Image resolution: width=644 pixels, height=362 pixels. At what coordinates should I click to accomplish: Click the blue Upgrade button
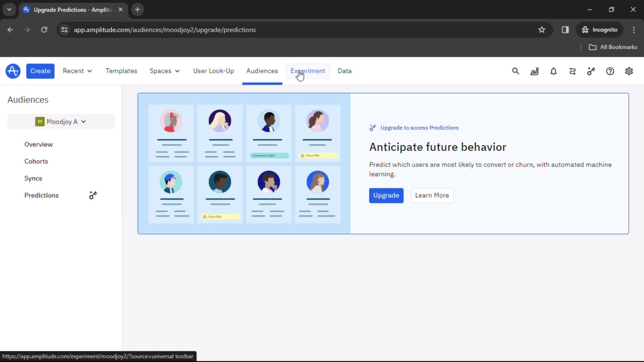point(386,195)
